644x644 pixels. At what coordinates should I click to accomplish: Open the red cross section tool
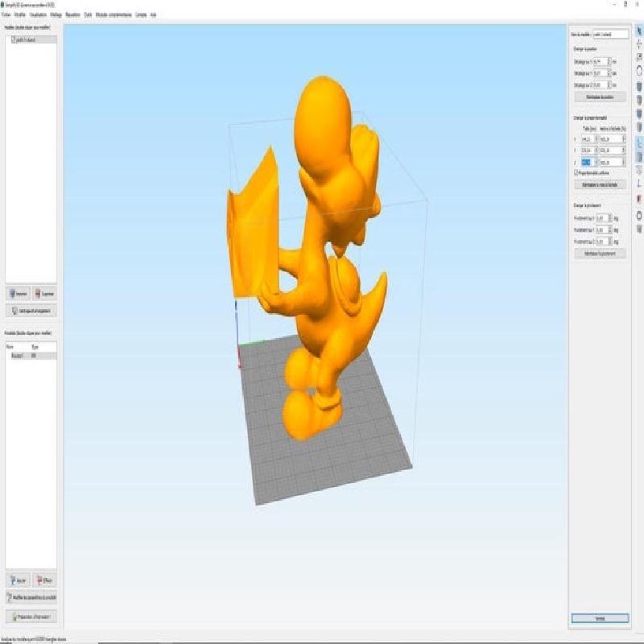point(639,199)
